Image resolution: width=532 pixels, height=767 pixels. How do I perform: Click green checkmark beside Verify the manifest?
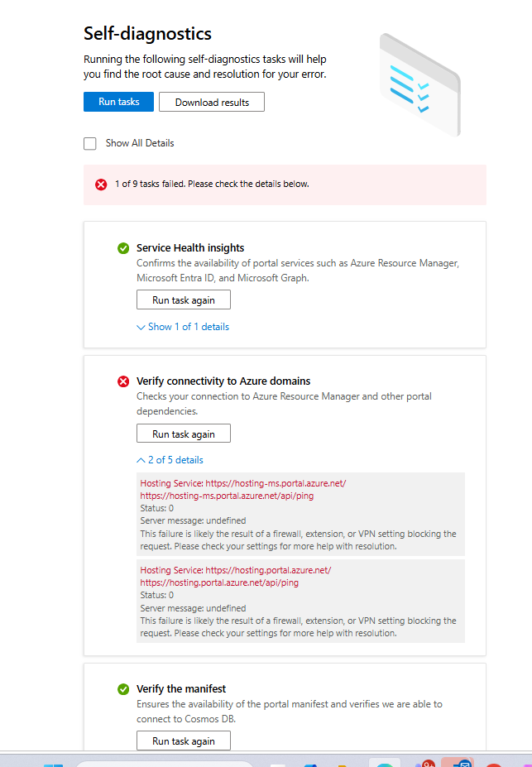[x=123, y=689]
